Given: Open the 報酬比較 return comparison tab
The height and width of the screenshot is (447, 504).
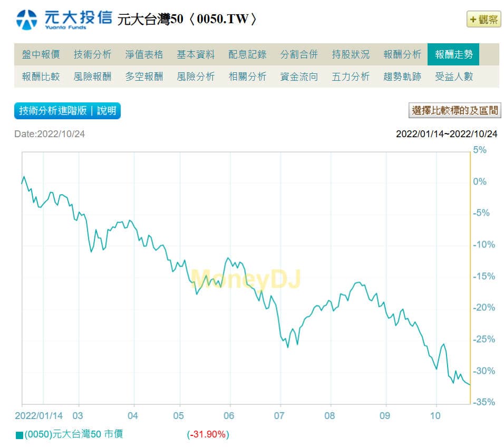Looking at the screenshot, I should 41,76.
